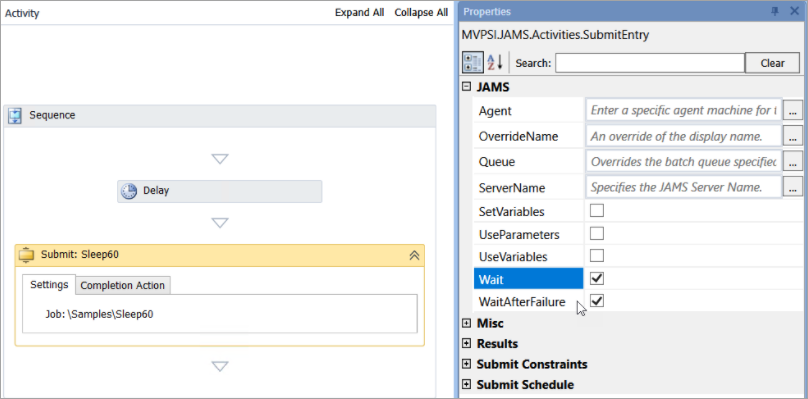The height and width of the screenshot is (399, 808).
Task: Focus the property Search box
Action: (x=650, y=63)
